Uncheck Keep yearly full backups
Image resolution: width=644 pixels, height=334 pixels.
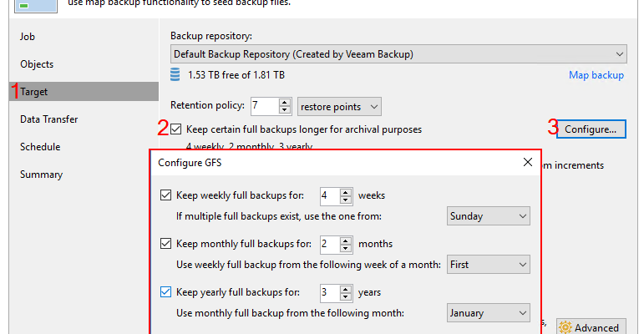[x=165, y=293]
